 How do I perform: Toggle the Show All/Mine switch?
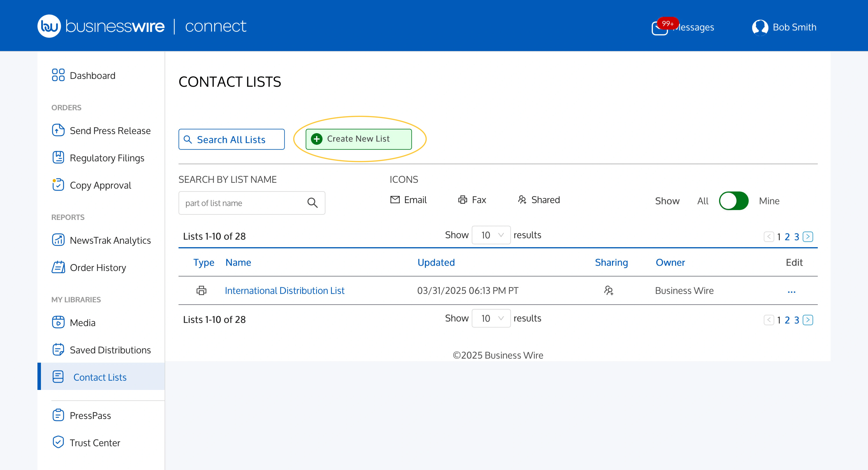pyautogui.click(x=734, y=201)
